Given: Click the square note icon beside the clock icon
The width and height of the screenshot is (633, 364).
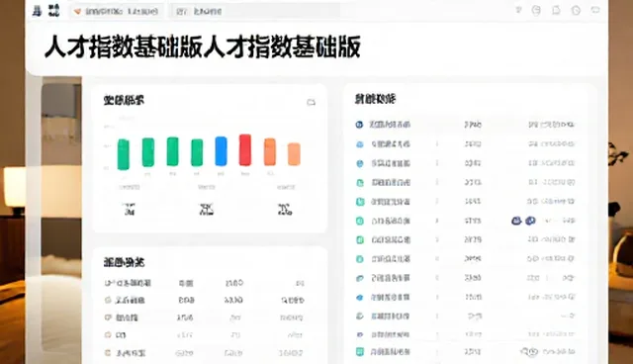Looking at the screenshot, I should pyautogui.click(x=556, y=11).
